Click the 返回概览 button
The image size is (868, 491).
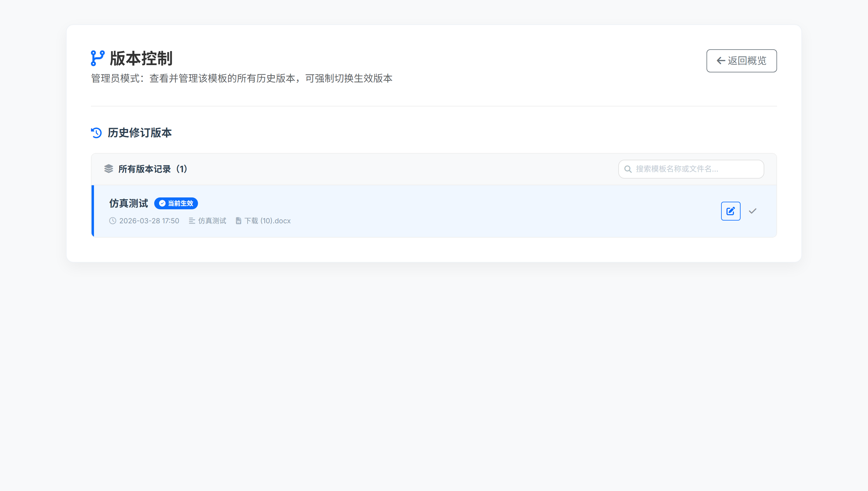pos(741,61)
